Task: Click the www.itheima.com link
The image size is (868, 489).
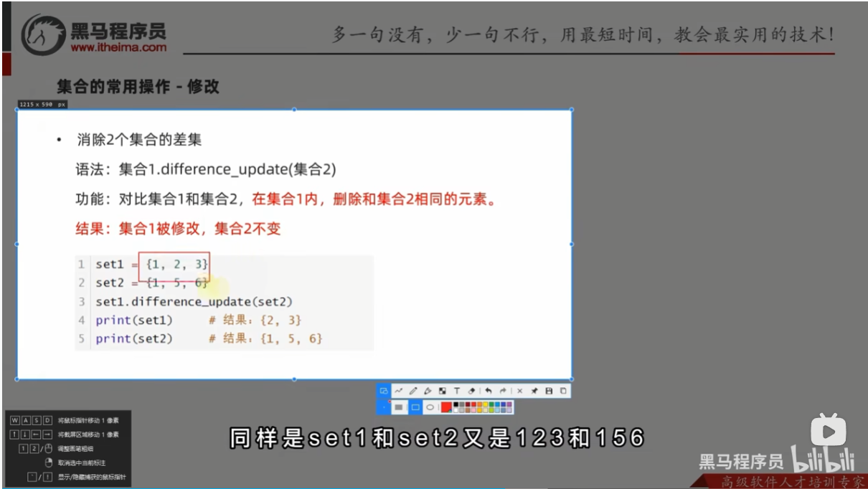Action: [x=119, y=48]
